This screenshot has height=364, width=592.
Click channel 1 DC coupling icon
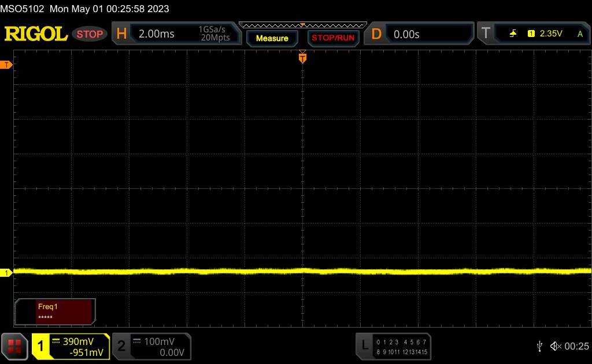[56, 341]
